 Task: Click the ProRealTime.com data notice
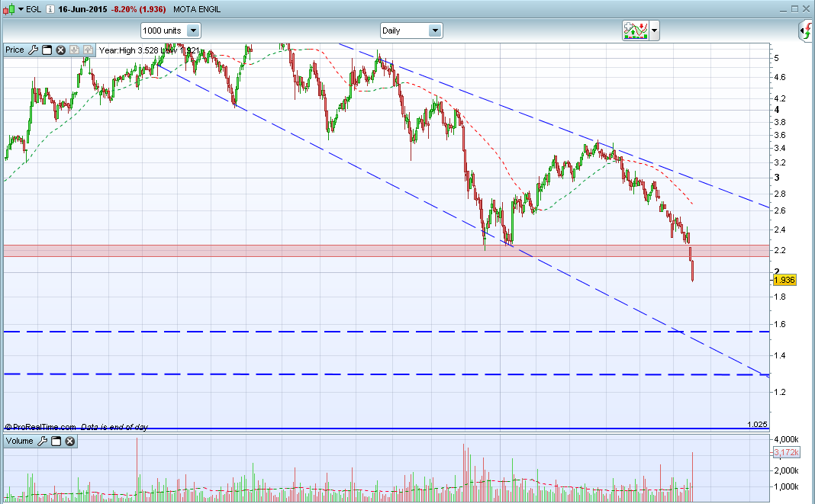coord(76,427)
